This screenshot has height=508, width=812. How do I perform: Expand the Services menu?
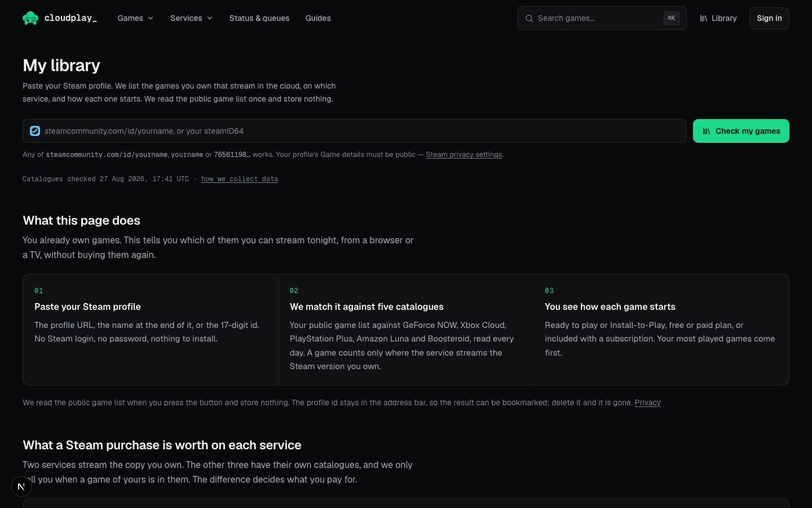tap(191, 18)
